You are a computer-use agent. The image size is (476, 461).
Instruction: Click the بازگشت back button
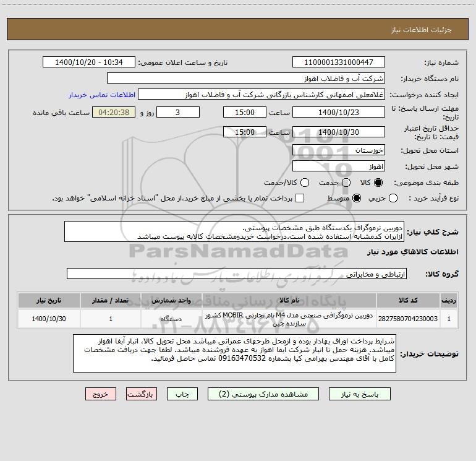[142, 394]
